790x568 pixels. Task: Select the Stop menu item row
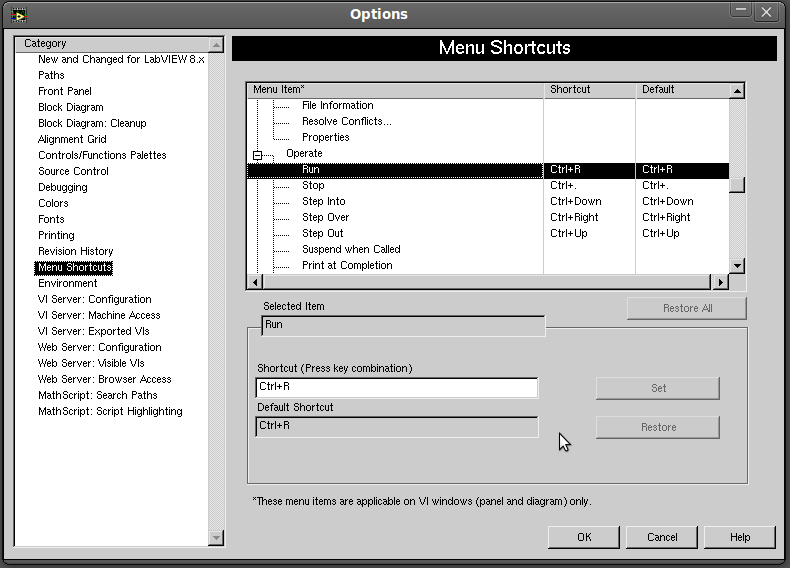pos(313,185)
